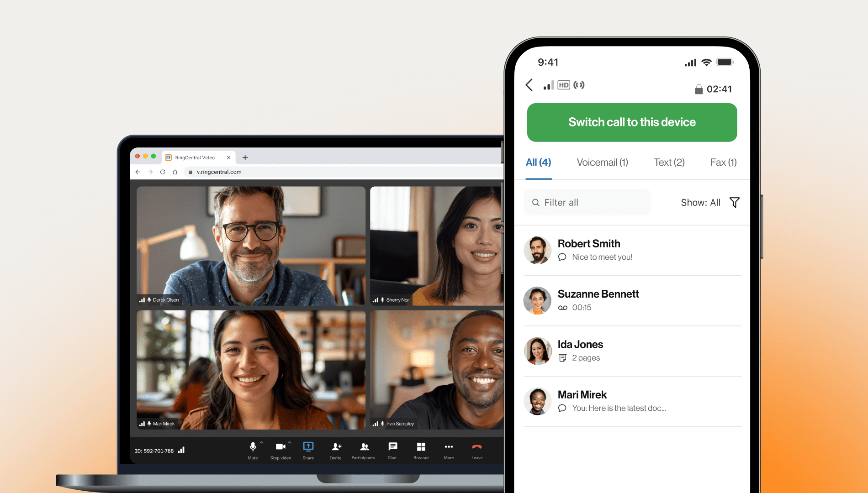The width and height of the screenshot is (868, 493).
Task: Go back with the phone back chevron
Action: 529,85
